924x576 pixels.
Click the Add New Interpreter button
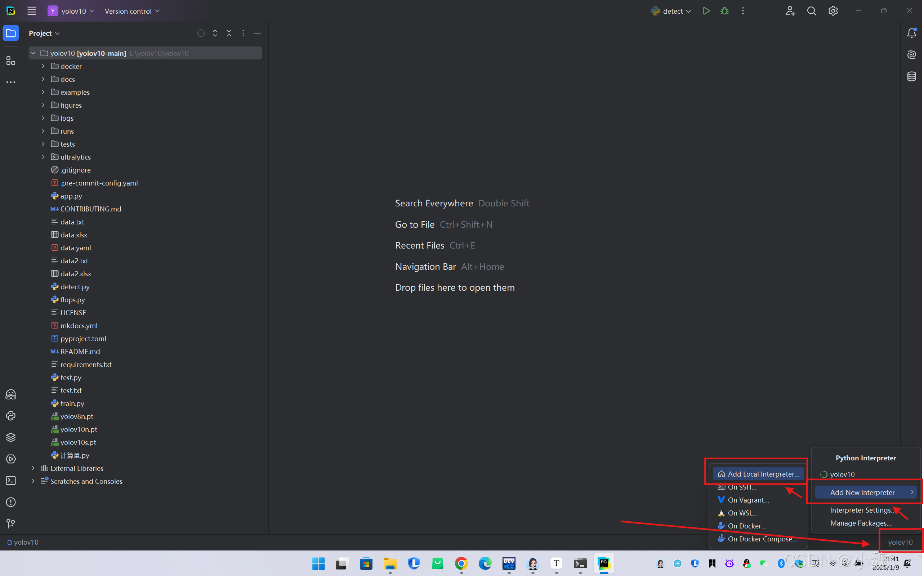863,492
